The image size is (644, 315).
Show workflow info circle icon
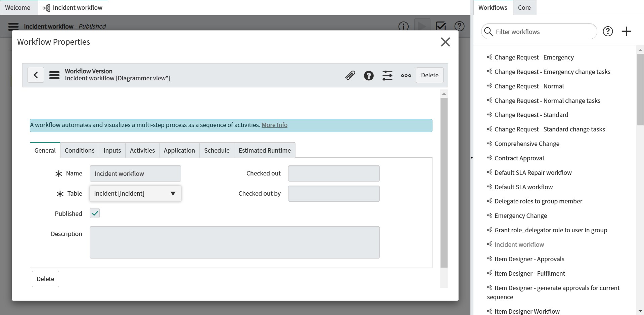pos(403,26)
